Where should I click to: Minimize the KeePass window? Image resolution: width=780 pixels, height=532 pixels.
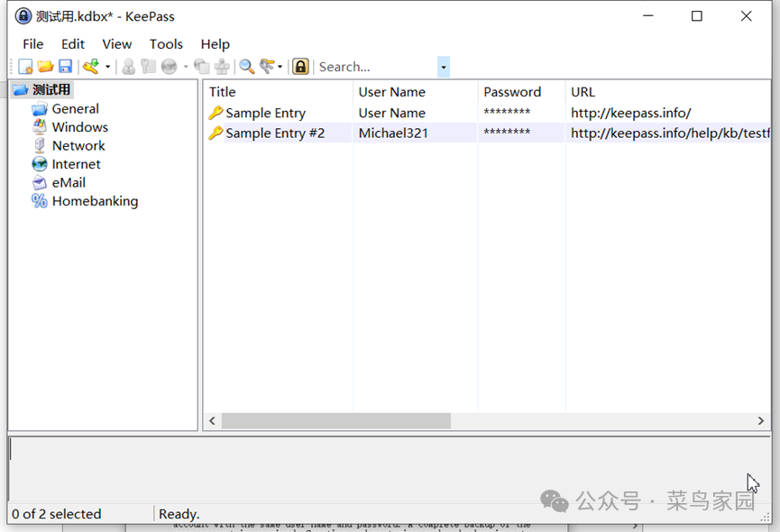pos(648,16)
